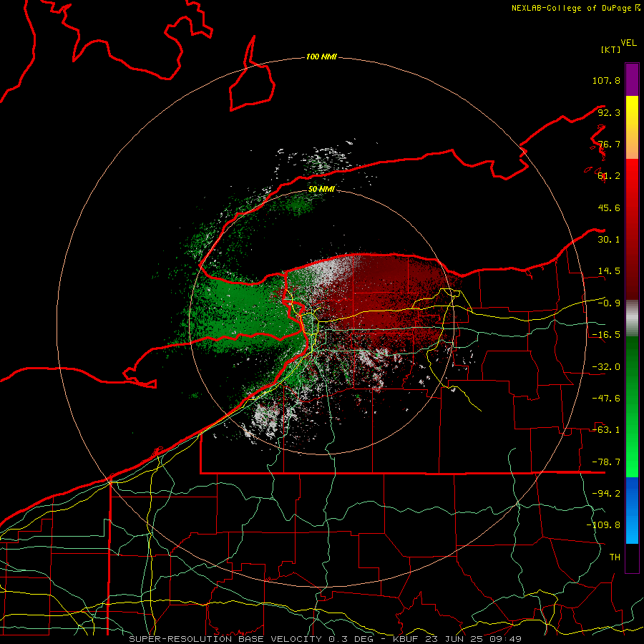Click the 61.2 velocity scale value

tap(609, 176)
